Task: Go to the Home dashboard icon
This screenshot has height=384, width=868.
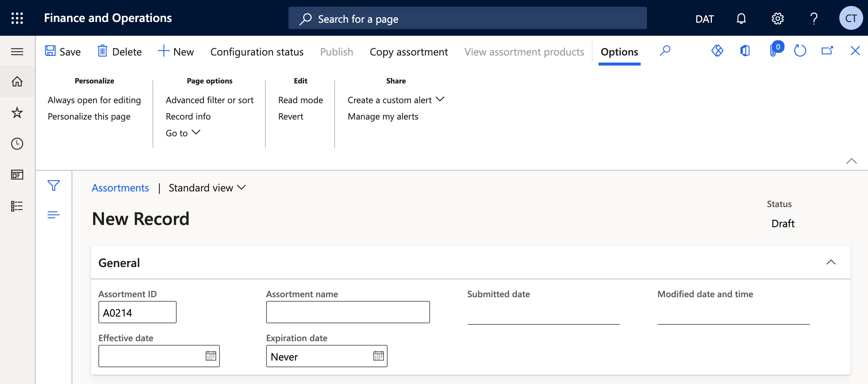Action: click(x=17, y=81)
